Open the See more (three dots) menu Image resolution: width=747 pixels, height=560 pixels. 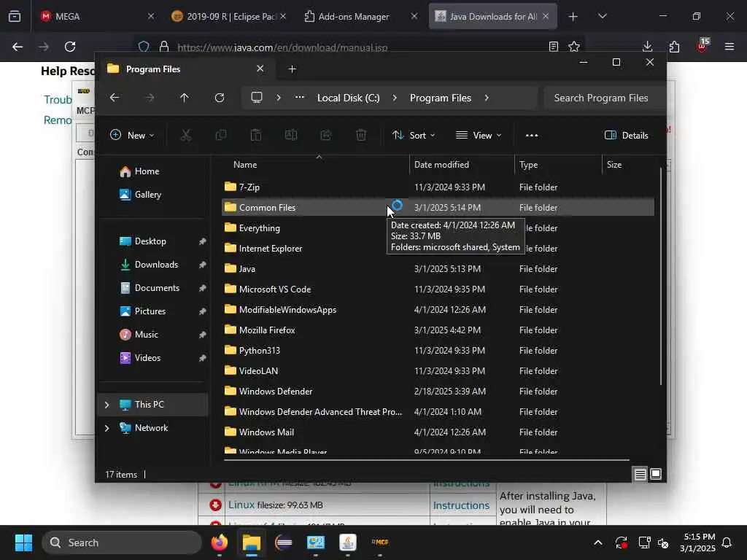[x=532, y=135]
